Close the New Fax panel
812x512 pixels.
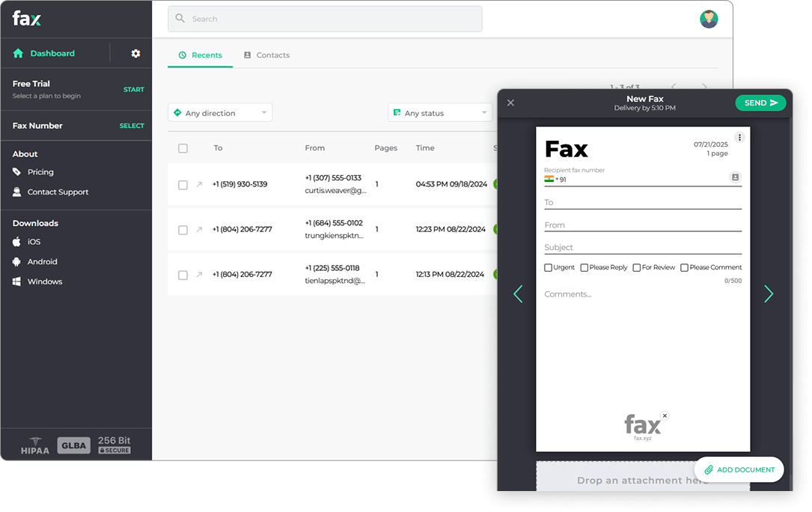click(x=510, y=103)
